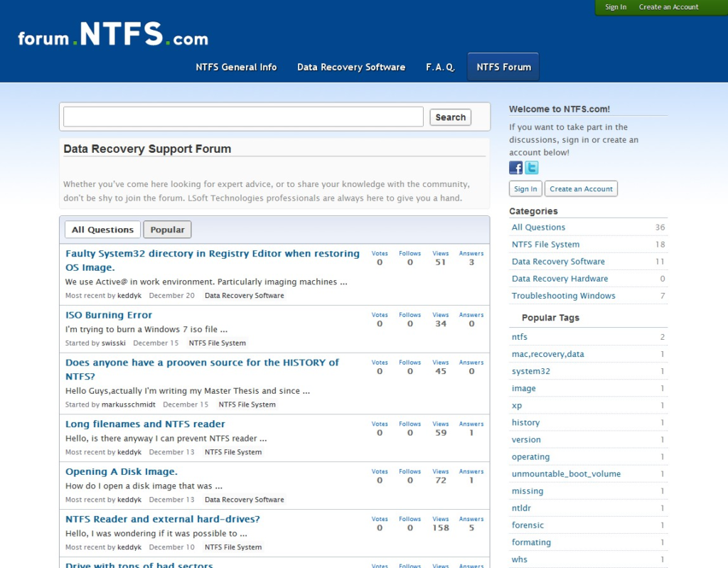Select Data Recovery Hardware category
The image size is (728, 568).
pos(560,279)
